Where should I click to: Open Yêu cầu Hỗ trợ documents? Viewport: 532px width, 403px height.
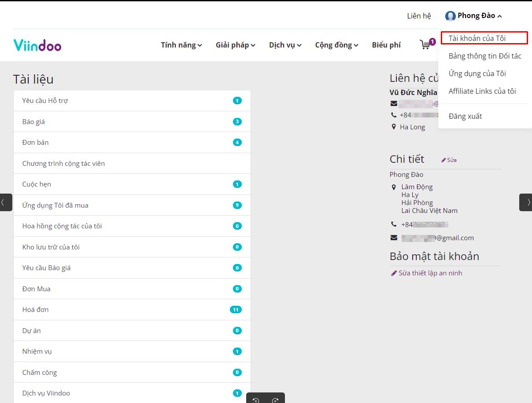pos(132,101)
